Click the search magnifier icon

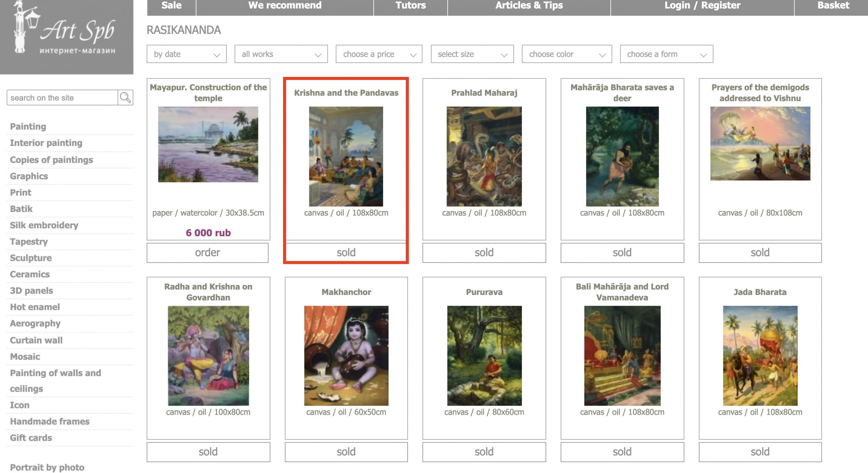pyautogui.click(x=125, y=98)
